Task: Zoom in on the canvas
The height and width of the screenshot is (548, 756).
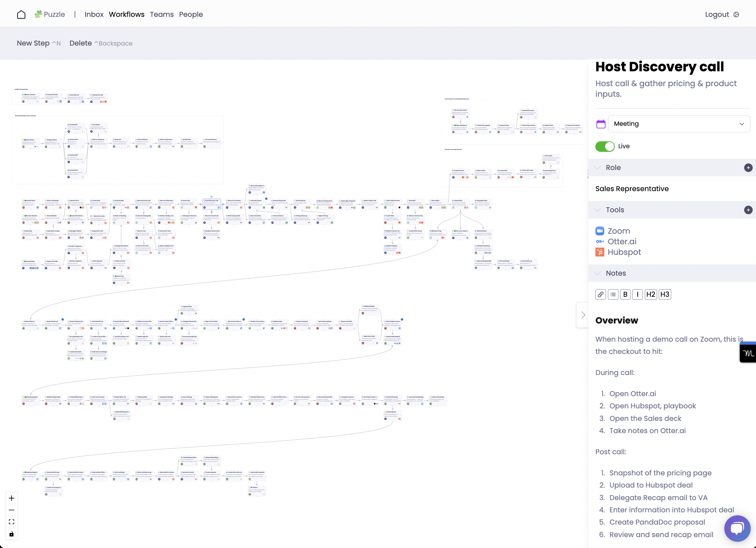Action: coord(12,498)
